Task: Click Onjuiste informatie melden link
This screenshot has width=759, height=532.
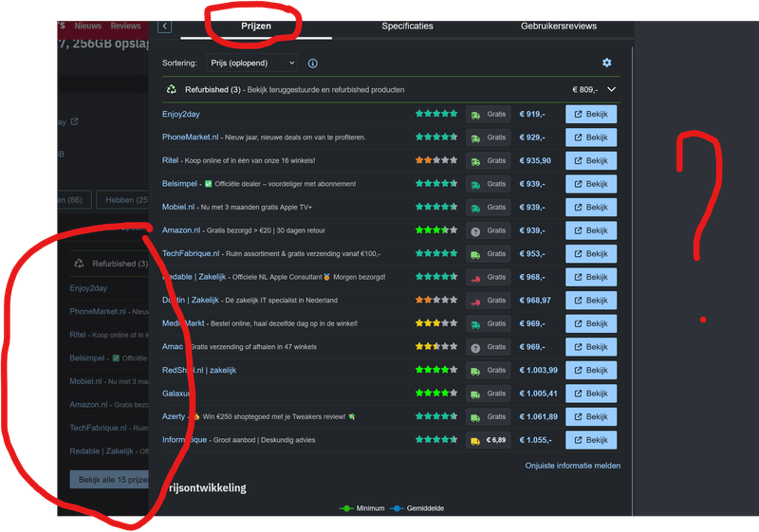Action: (573, 466)
